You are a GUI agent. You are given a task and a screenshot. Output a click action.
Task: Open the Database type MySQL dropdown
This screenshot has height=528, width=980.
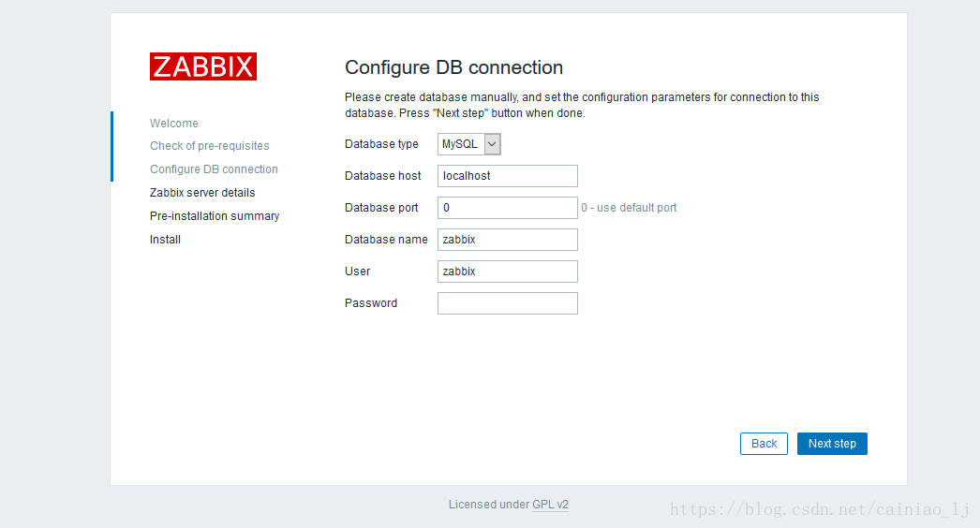[x=468, y=144]
